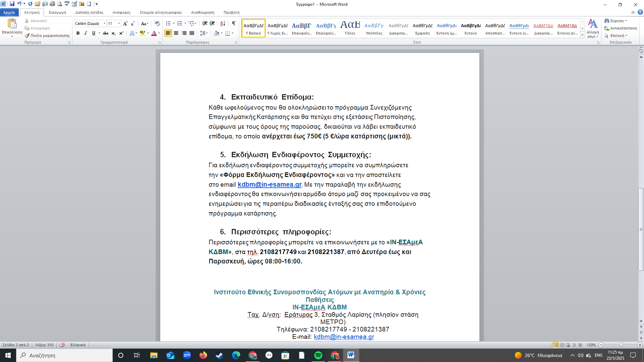
Task: Open Outlook from the taskbar
Action: click(170, 355)
